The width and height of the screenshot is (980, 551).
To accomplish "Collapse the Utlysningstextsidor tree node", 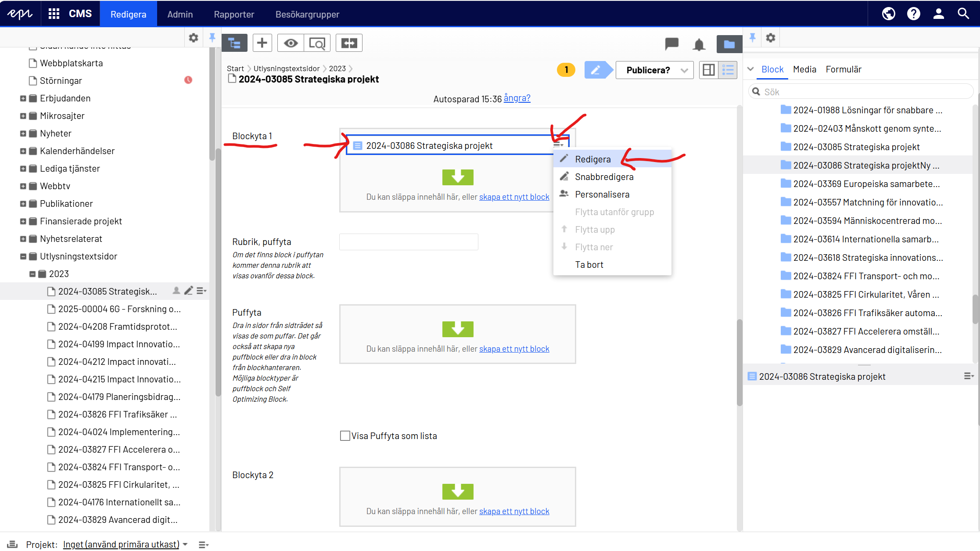I will pos(23,256).
